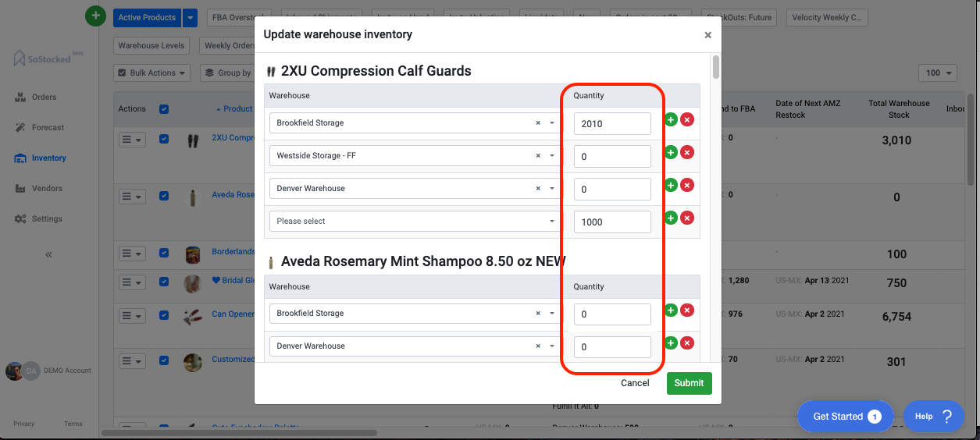Image resolution: width=980 pixels, height=440 pixels.
Task: Open the Please select warehouse dropdown
Action: pos(552,222)
